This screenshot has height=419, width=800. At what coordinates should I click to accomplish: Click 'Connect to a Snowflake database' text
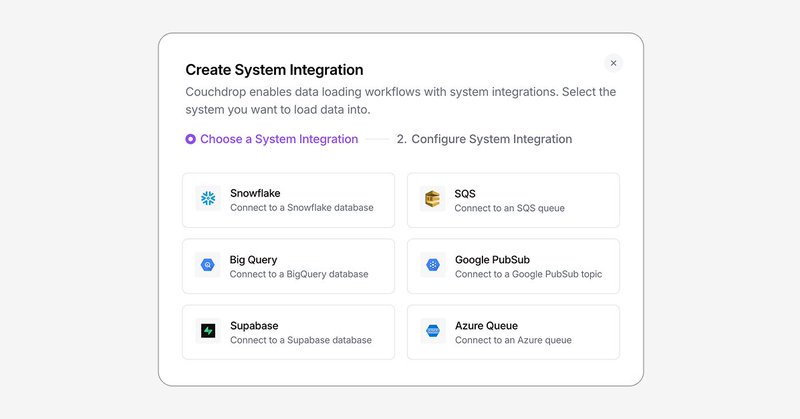coord(302,208)
